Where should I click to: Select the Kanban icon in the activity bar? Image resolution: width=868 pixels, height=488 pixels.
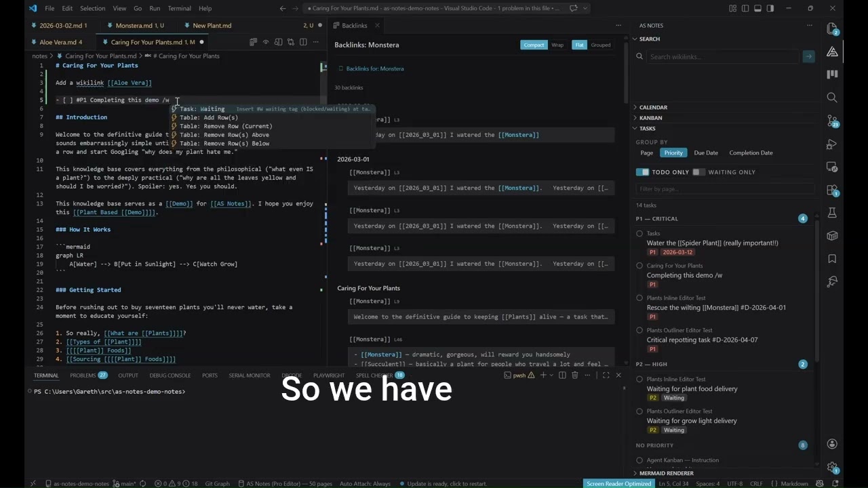(x=832, y=74)
